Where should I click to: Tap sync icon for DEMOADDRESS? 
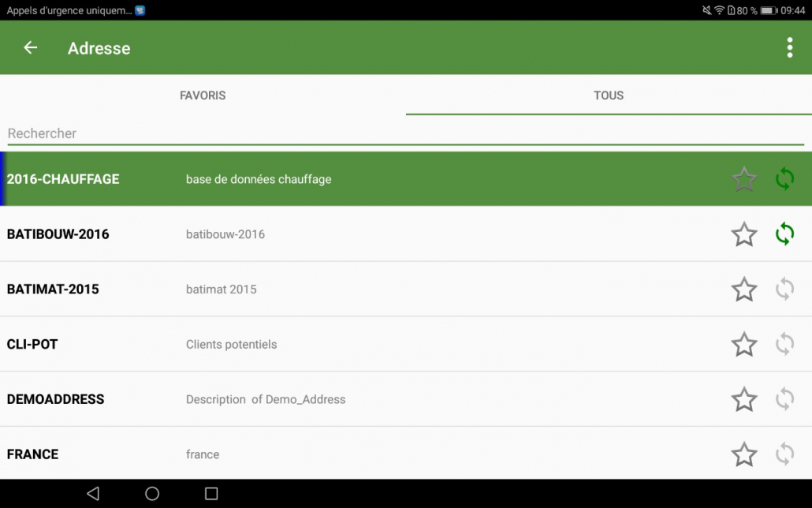(x=784, y=399)
